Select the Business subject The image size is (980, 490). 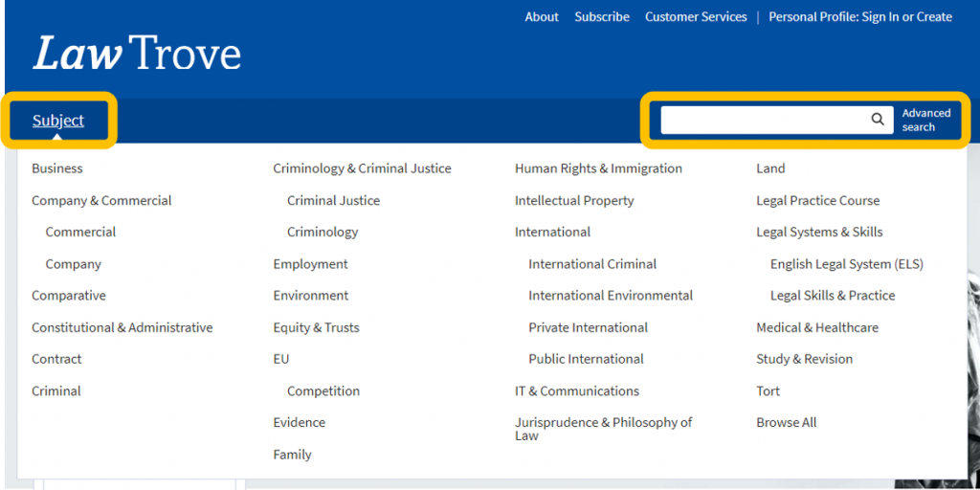[x=57, y=168]
